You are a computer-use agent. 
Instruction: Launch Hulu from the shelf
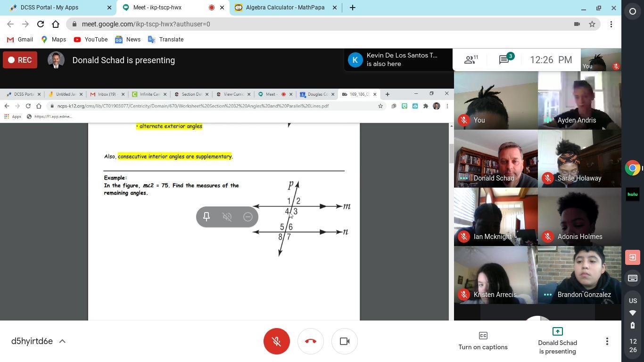pyautogui.click(x=633, y=194)
